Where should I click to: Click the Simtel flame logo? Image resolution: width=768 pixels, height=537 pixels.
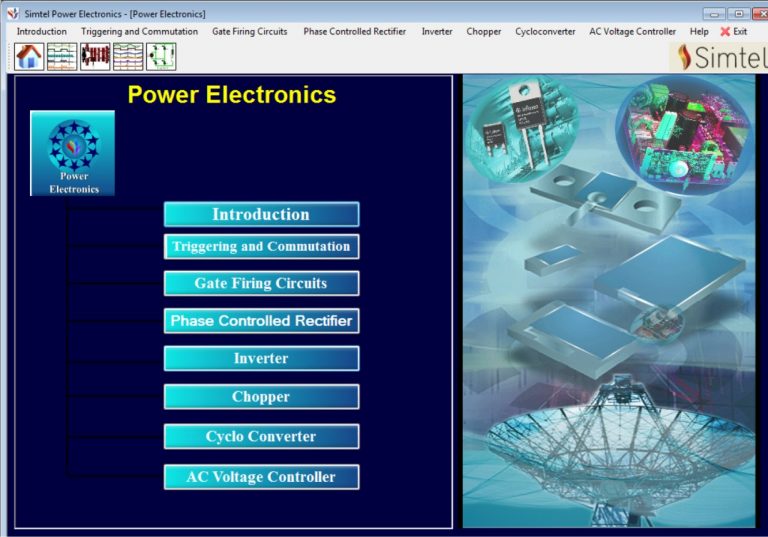pos(718,57)
